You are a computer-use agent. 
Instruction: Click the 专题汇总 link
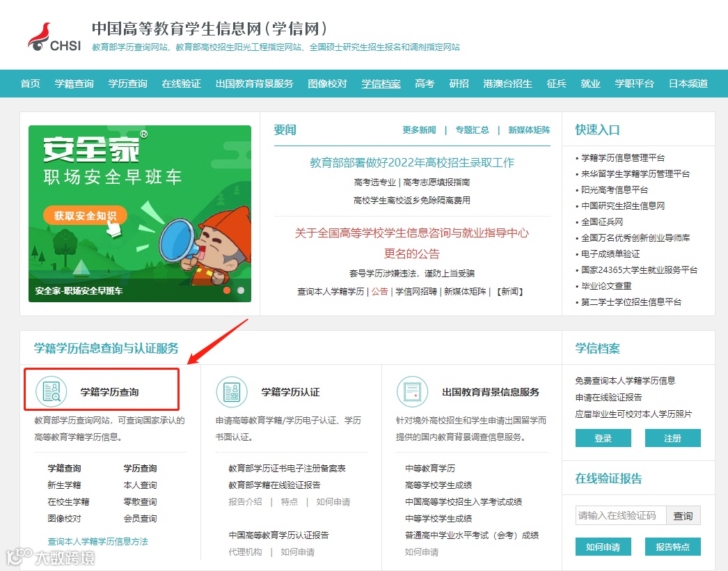click(x=472, y=130)
